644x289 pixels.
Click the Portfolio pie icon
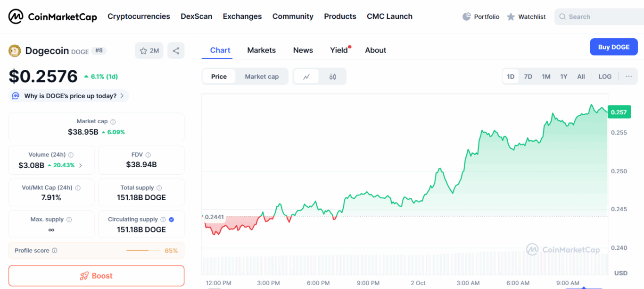click(x=467, y=17)
